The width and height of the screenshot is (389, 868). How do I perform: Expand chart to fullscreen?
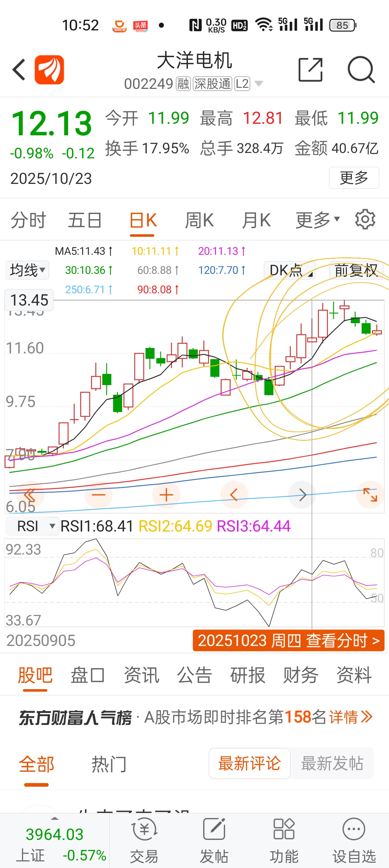pos(370,495)
